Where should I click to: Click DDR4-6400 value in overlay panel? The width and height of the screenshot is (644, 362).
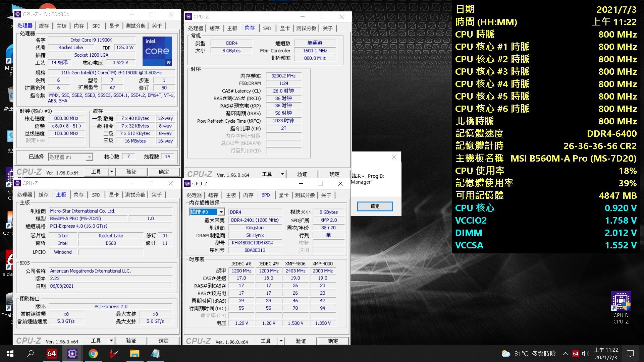point(612,133)
